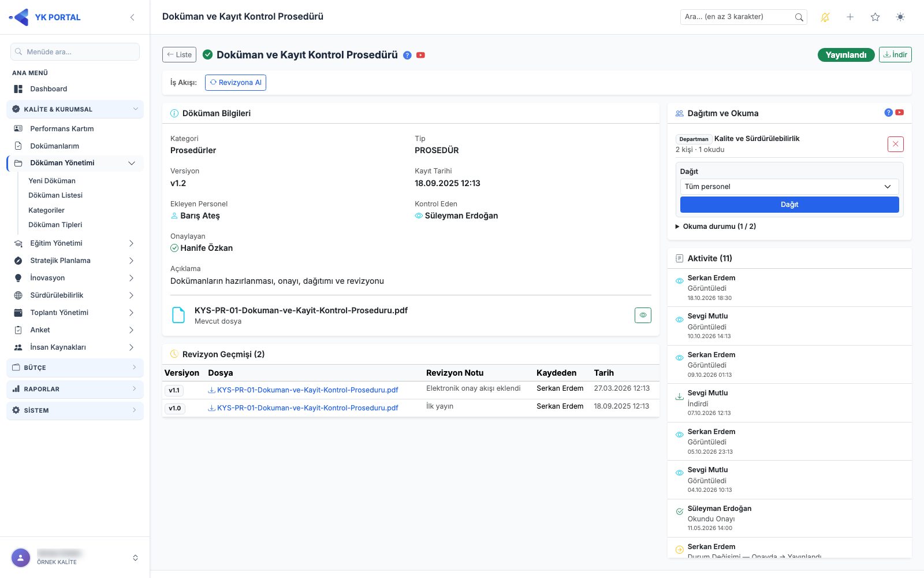Click the Revizyona Al workflow button
The height and width of the screenshot is (578, 924).
[236, 83]
